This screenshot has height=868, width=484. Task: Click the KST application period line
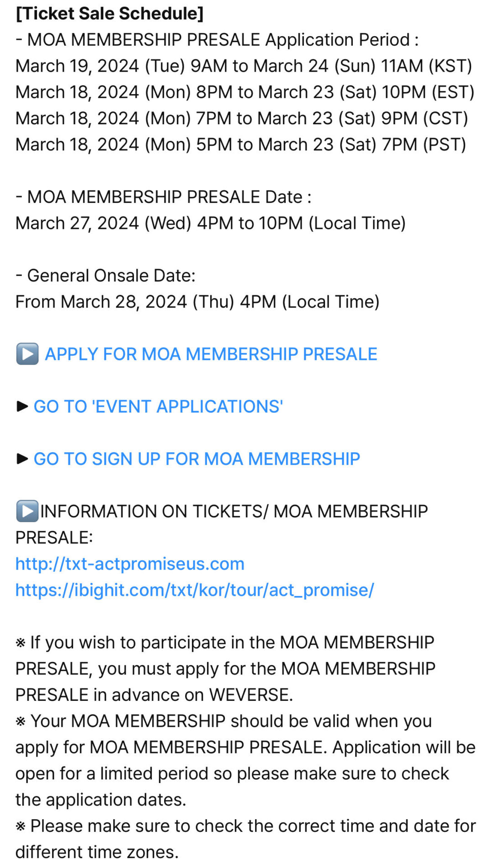244,66
